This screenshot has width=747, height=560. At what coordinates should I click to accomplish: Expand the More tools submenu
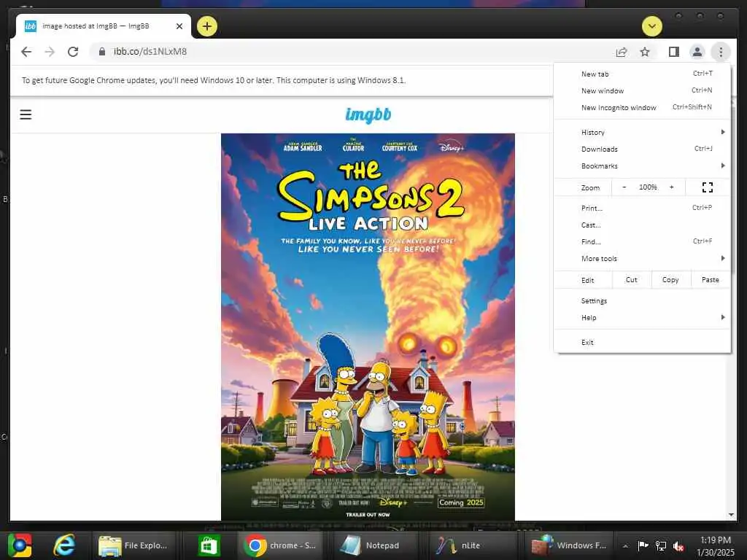[x=642, y=259]
